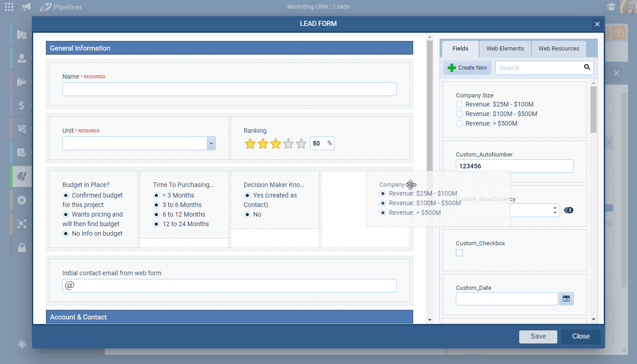637x364 pixels.
Task: Open calendar picker for Custom_Date
Action: click(566, 299)
